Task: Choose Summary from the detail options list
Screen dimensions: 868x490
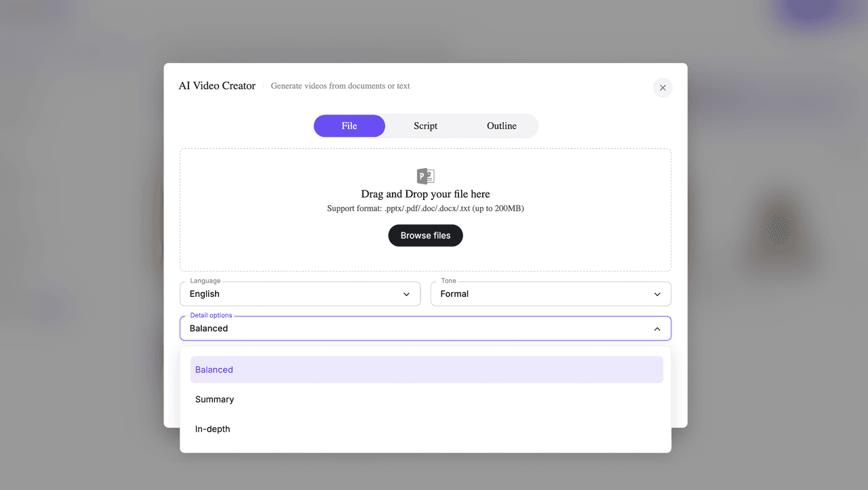Action: (x=215, y=399)
